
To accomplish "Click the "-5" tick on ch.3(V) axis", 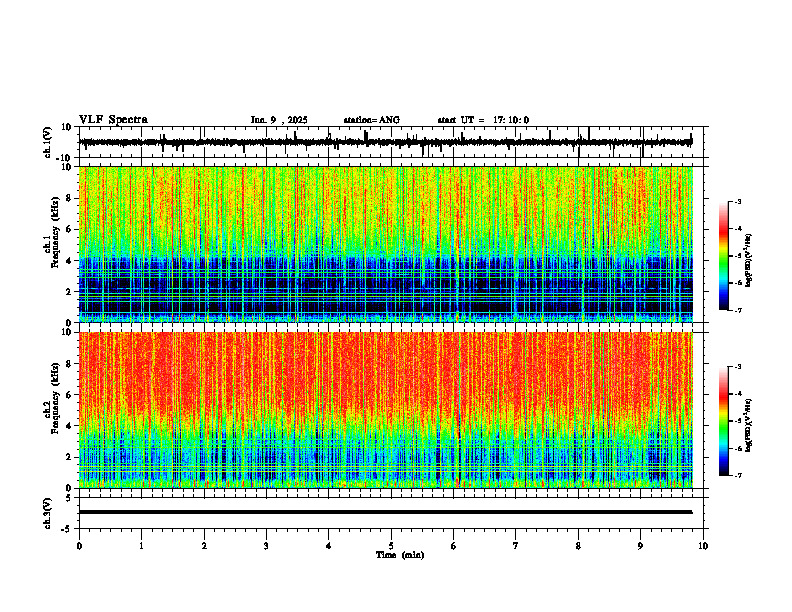I will pyautogui.click(x=67, y=529).
